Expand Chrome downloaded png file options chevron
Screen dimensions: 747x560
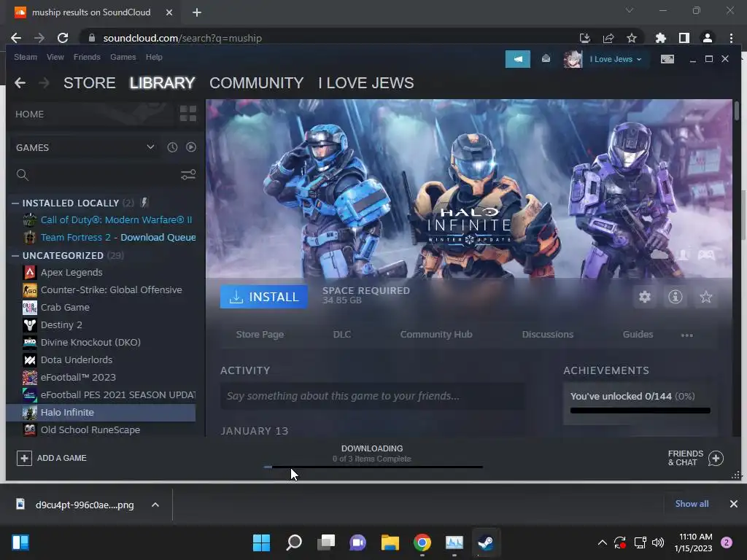(x=155, y=505)
